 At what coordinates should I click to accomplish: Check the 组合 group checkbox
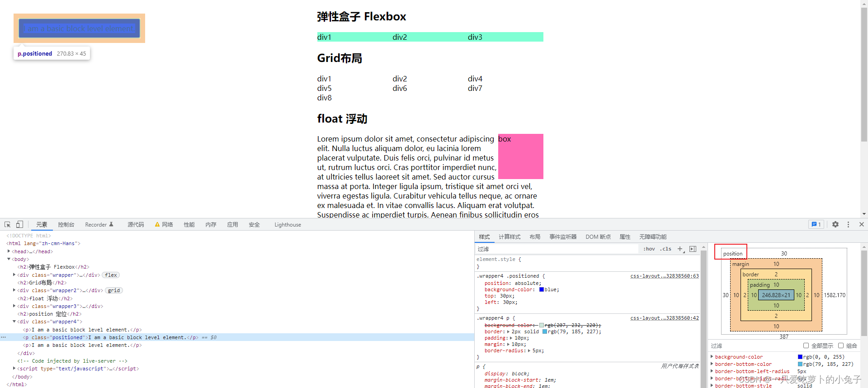[841, 345]
